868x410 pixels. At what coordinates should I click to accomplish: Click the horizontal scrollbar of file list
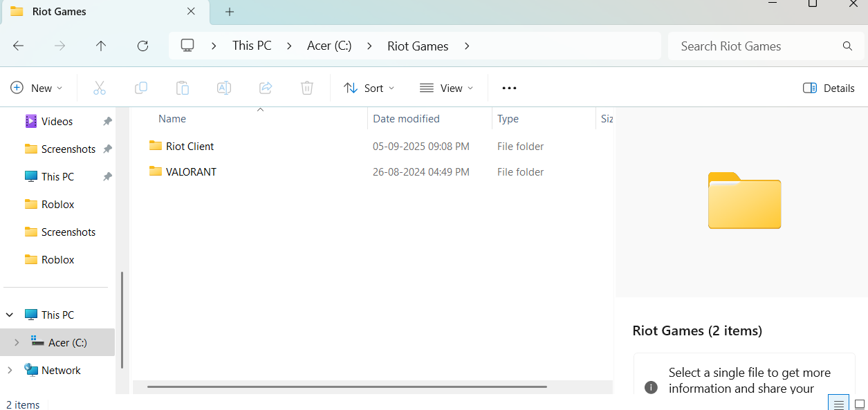tap(347, 386)
